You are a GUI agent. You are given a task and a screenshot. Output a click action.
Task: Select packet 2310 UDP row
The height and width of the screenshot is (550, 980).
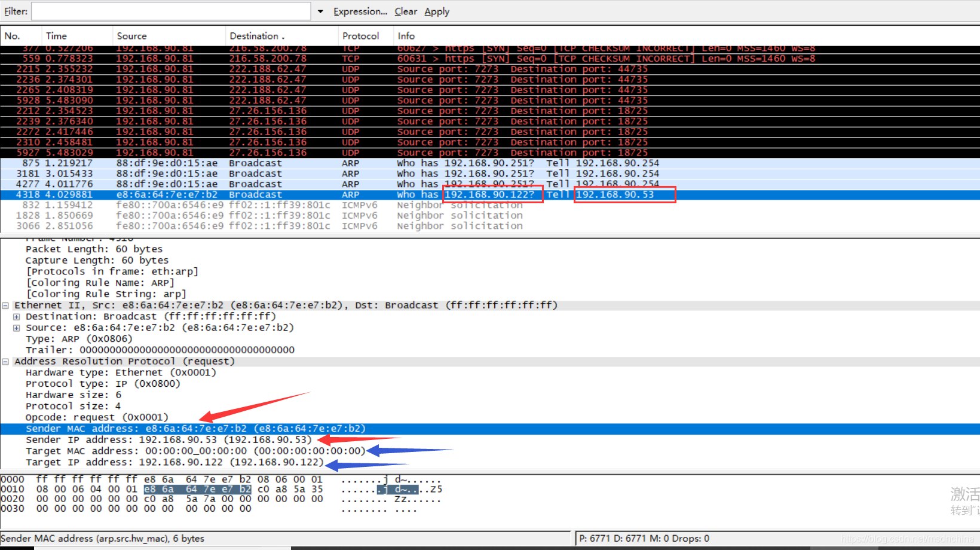point(490,142)
